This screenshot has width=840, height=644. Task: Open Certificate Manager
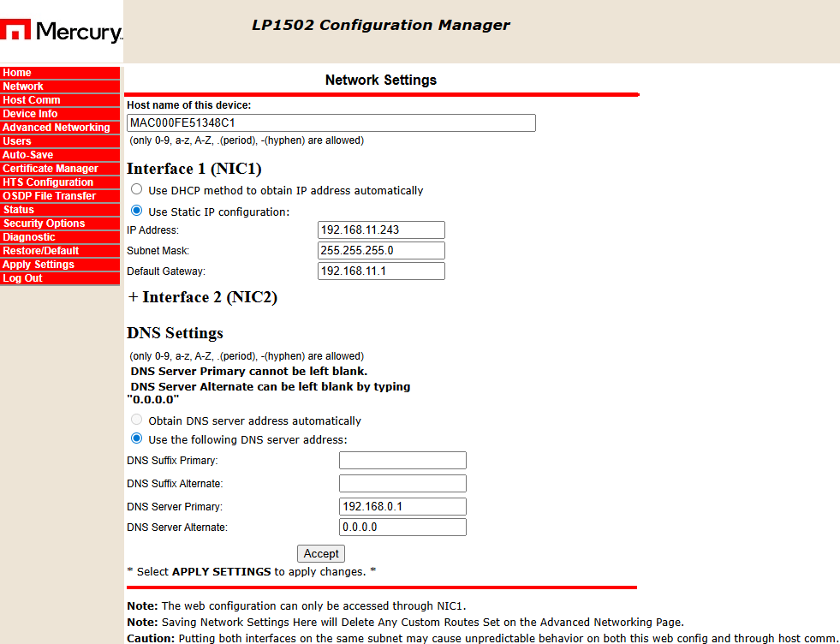click(59, 169)
